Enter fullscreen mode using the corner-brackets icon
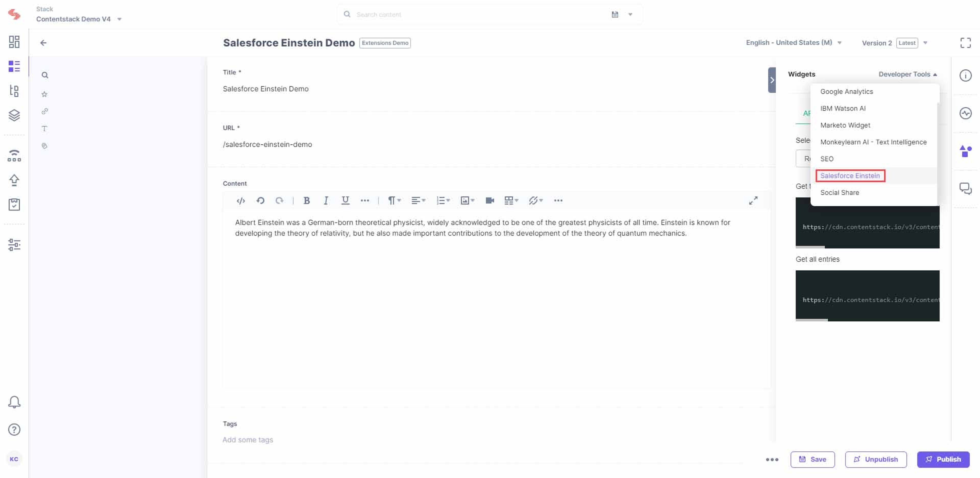The width and height of the screenshot is (980, 478). [965, 43]
